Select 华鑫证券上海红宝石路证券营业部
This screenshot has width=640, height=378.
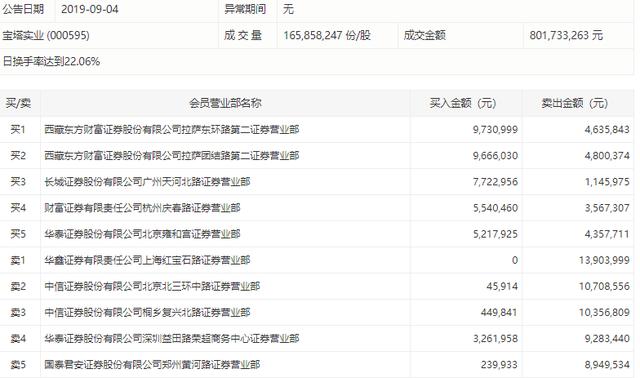(147, 260)
